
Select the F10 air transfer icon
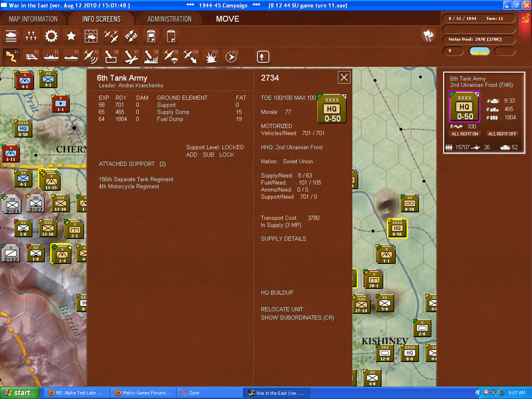(191, 57)
